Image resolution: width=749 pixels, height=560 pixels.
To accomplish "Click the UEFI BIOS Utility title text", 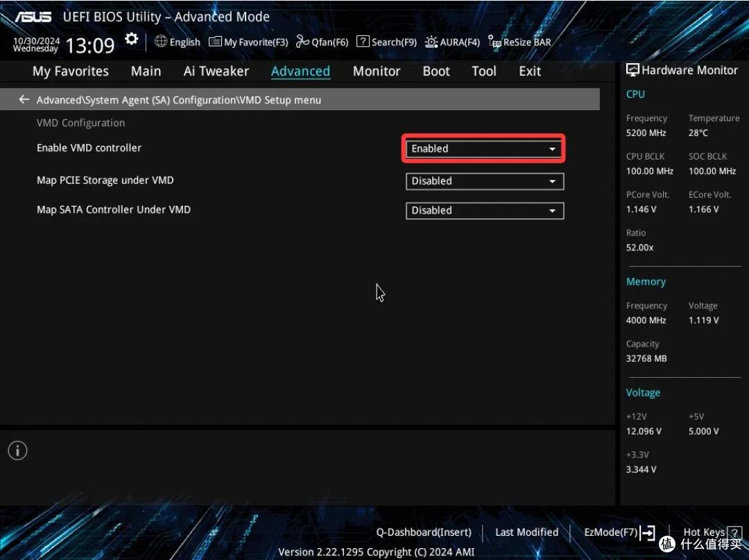I will tap(166, 17).
